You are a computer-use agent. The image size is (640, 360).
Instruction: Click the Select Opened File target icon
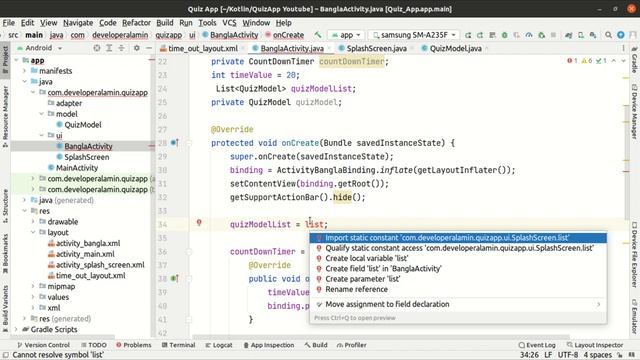point(97,48)
